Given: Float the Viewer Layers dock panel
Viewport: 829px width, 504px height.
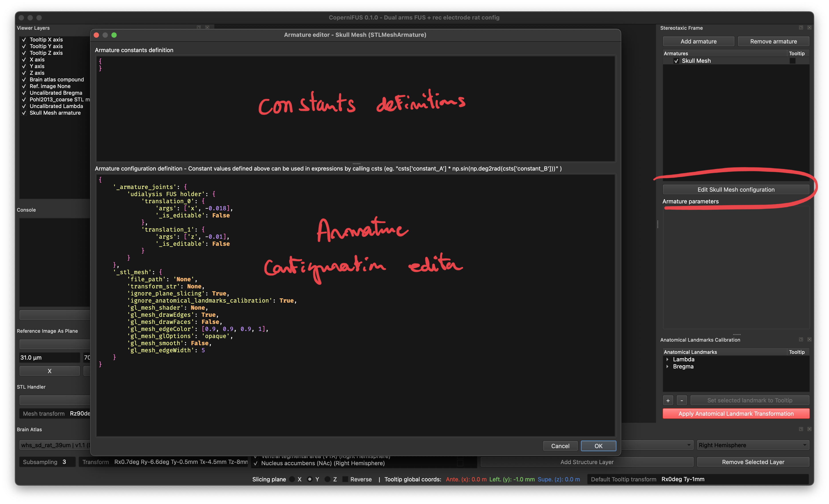Looking at the screenshot, I should (x=199, y=27).
